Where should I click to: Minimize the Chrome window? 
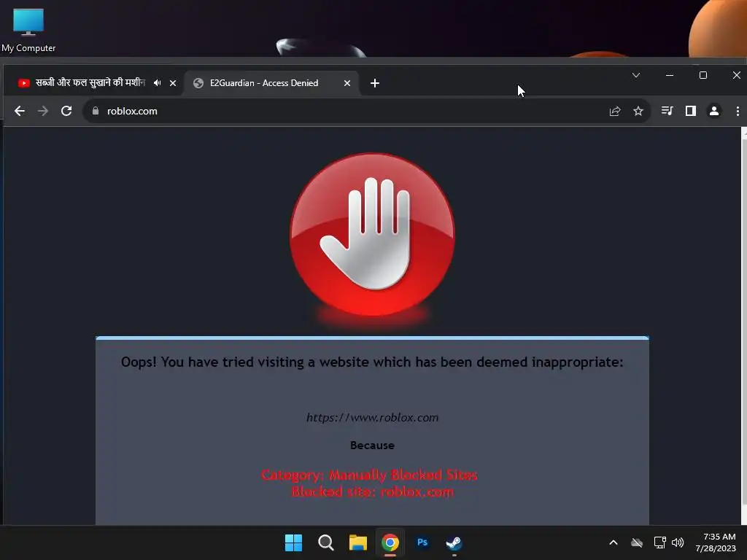(670, 75)
